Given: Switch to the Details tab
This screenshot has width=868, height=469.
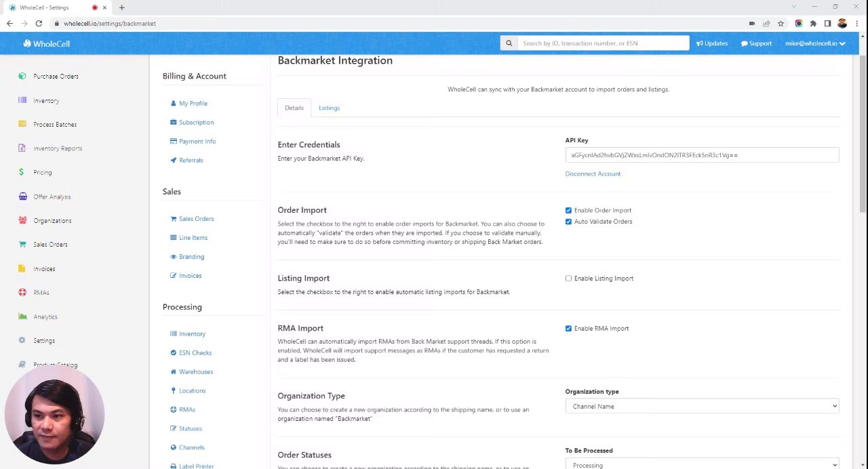Looking at the screenshot, I should click(x=294, y=108).
